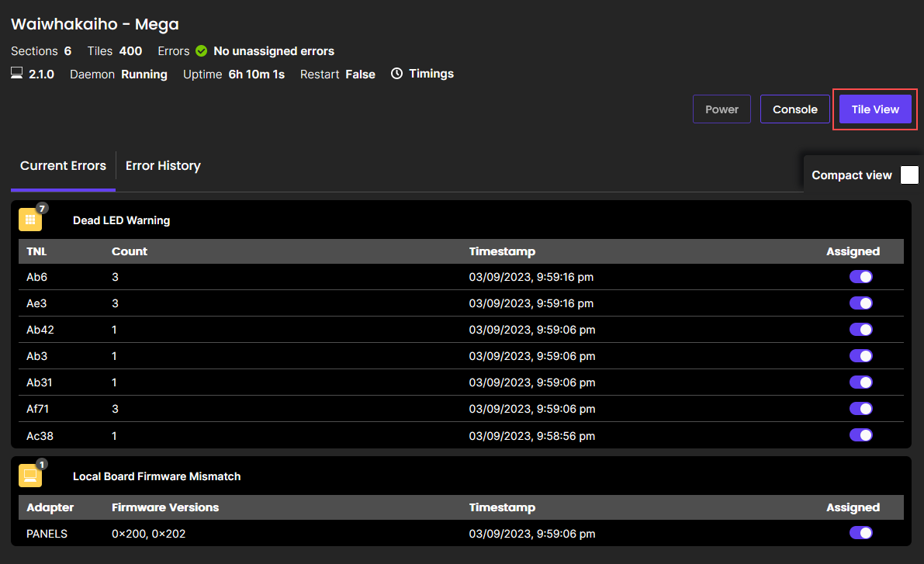Select the Ae3 tile row
Viewport: 924px width, 564px height.
[37, 303]
